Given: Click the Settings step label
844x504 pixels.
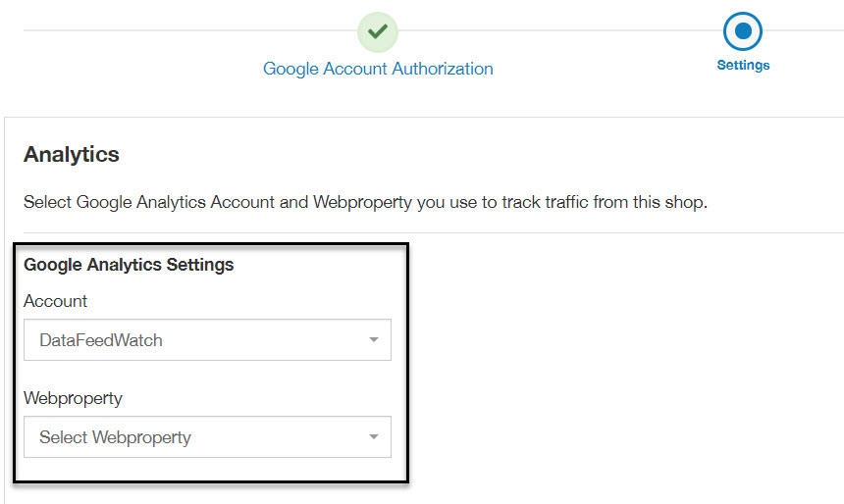Looking at the screenshot, I should pyautogui.click(x=743, y=65).
